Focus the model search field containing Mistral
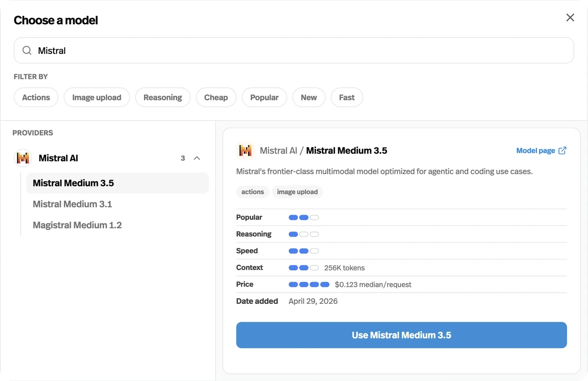The height and width of the screenshot is (381, 588). pos(294,50)
